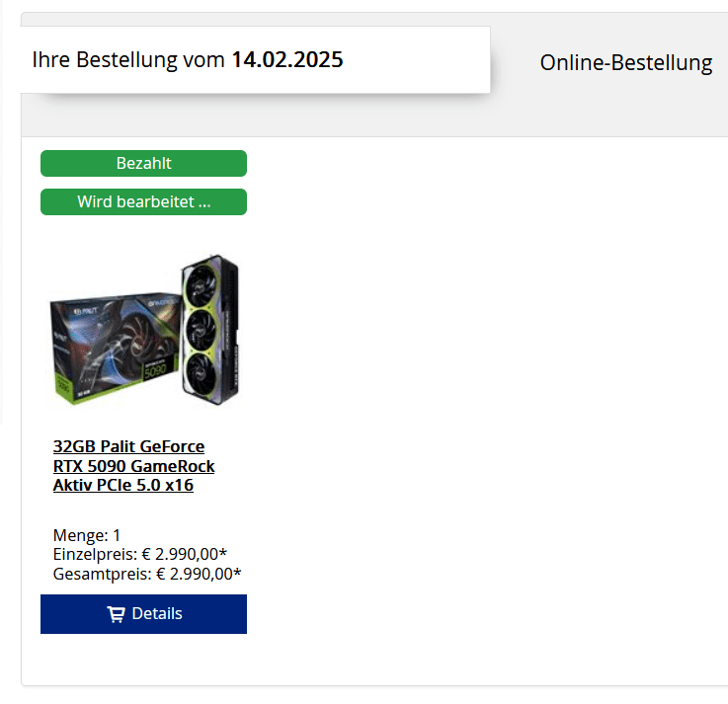Click the green 5090 label on product box

155,371
